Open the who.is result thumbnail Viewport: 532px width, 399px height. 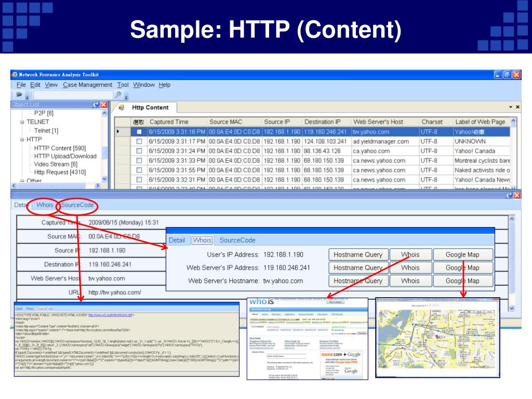coord(308,339)
